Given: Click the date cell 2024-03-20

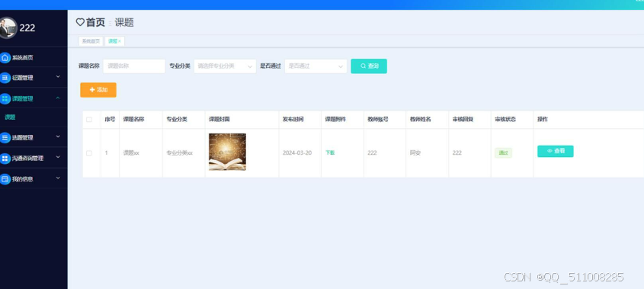Looking at the screenshot, I should (x=297, y=153).
